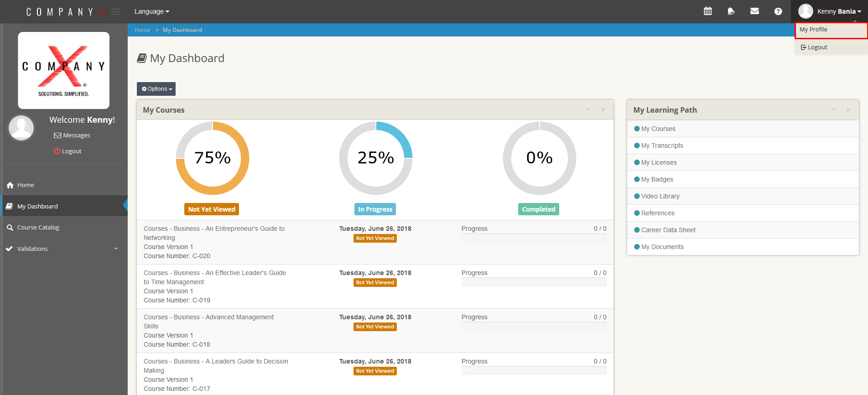This screenshot has height=395, width=868.
Task: Open the help question mark icon
Action: (x=778, y=11)
